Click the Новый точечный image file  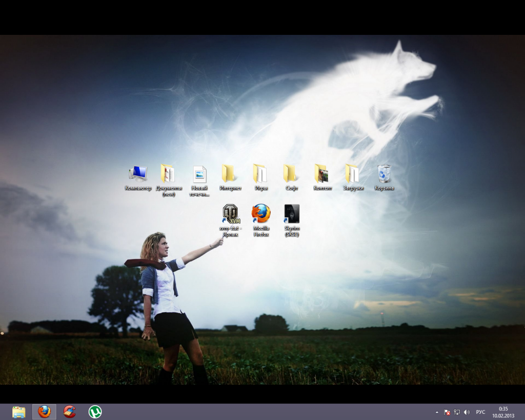(199, 174)
